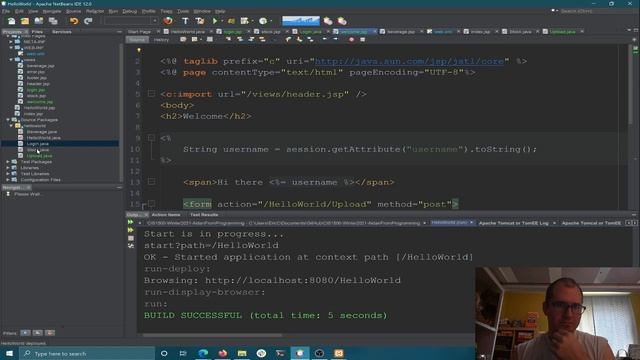Screen dimensions: 640x360
Task: Click the Output horizontal scrollbar
Action: click(x=212, y=336)
